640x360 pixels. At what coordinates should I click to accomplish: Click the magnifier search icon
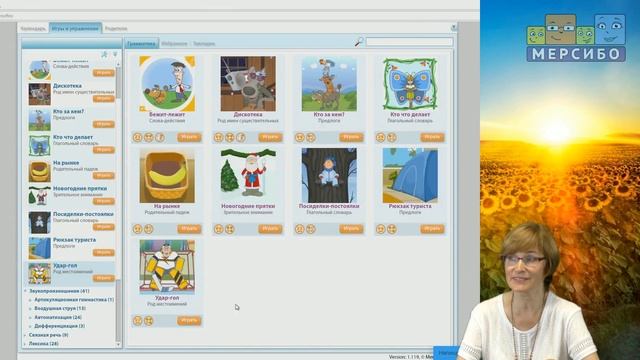pos(359,42)
